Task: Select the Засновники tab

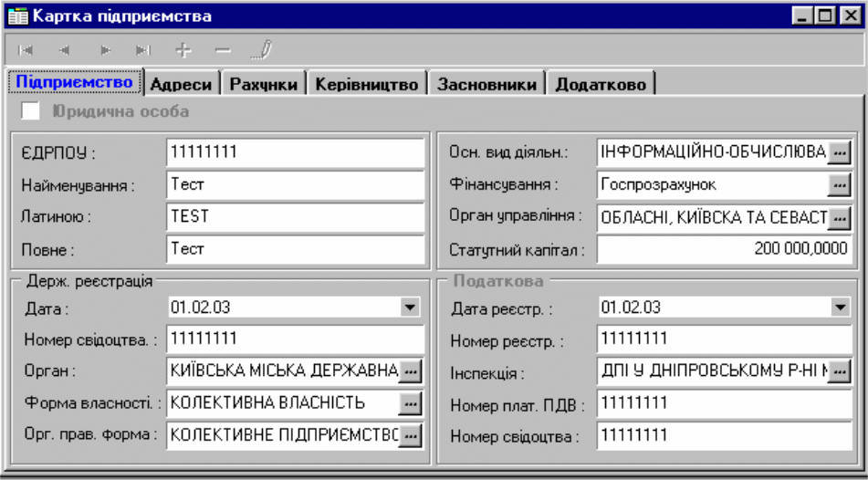Action: [x=486, y=84]
